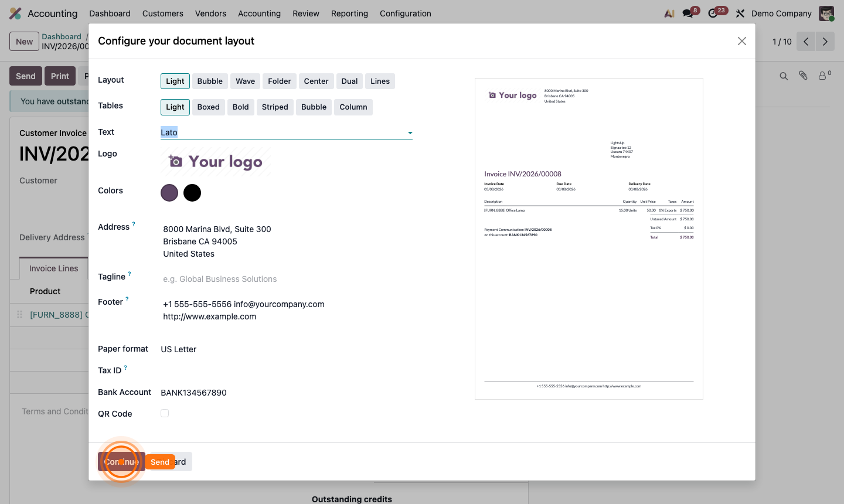Screen dimensions: 844x504
Task: Choose the Striped table style
Action: click(x=275, y=107)
